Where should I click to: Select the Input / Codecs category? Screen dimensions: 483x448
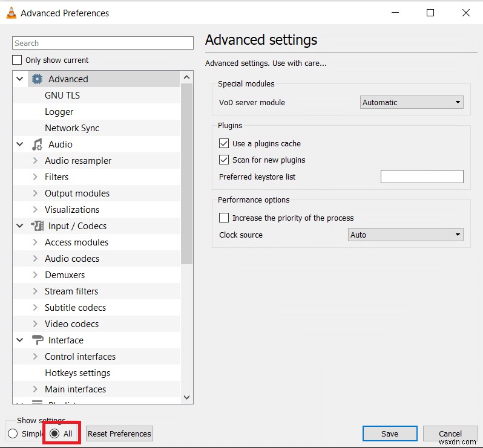pyautogui.click(x=77, y=226)
